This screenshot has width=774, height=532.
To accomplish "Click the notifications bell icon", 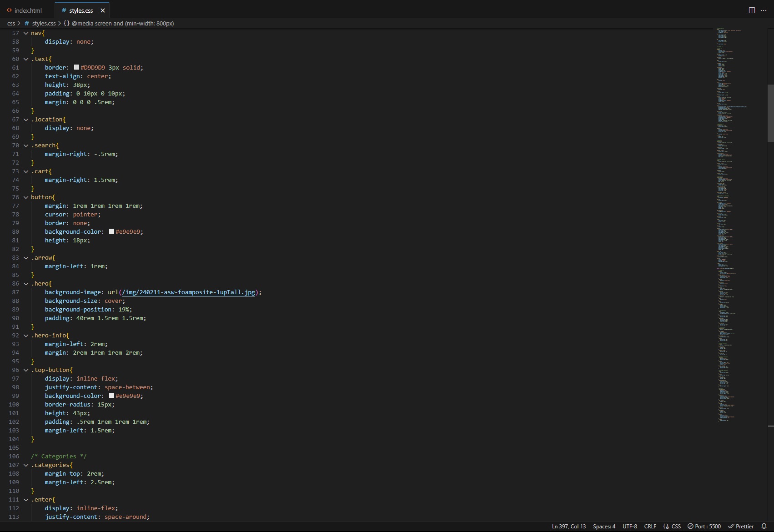I will tap(764, 526).
